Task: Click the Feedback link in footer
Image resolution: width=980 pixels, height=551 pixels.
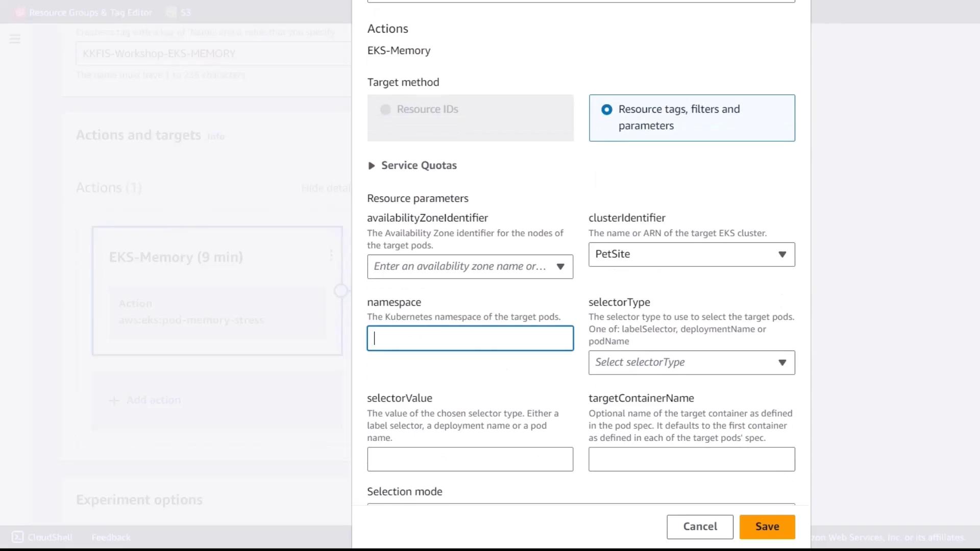Action: tap(111, 537)
